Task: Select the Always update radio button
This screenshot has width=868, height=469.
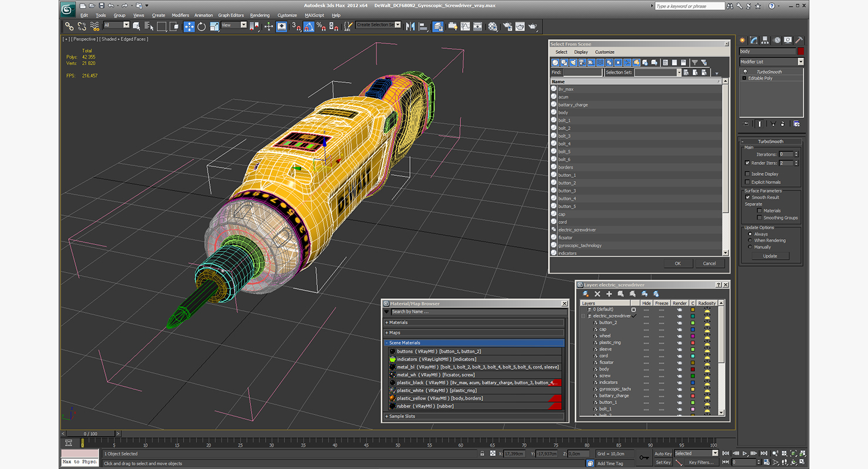Action: point(750,234)
